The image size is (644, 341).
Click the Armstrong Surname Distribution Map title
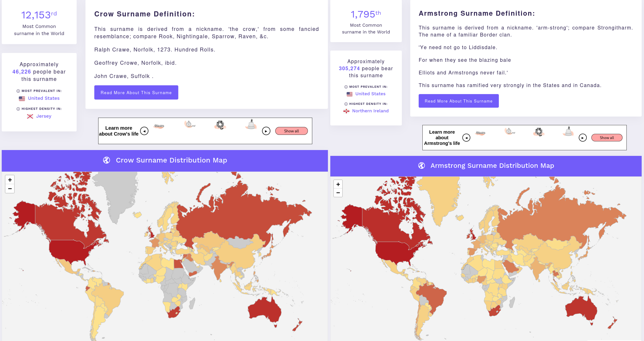click(492, 166)
